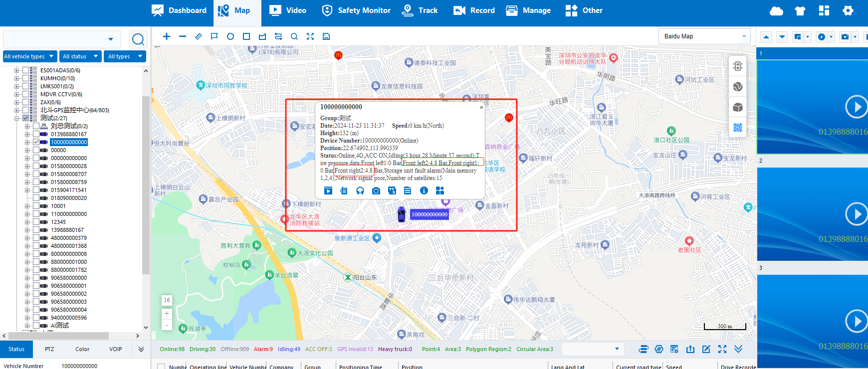This screenshot has height=369, width=868.
Task: Click the Alarm:9 status filter
Action: coord(263,349)
